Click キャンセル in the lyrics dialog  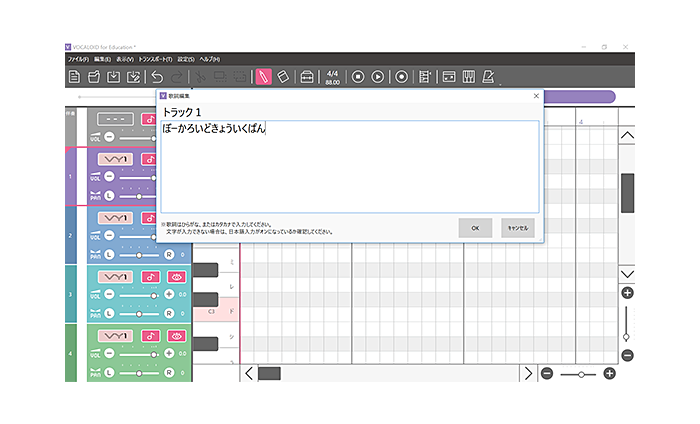tap(518, 228)
